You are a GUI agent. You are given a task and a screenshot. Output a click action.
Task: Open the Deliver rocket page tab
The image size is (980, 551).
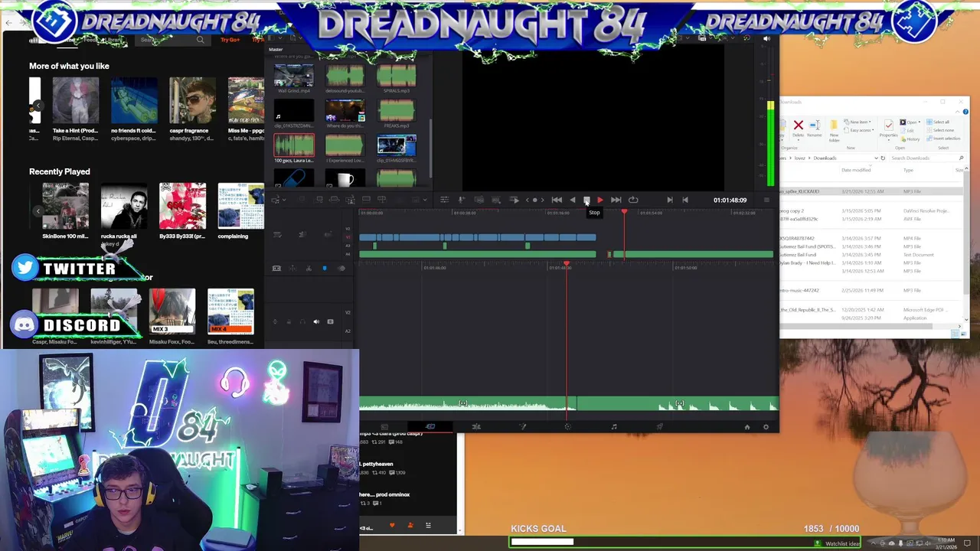pos(659,426)
